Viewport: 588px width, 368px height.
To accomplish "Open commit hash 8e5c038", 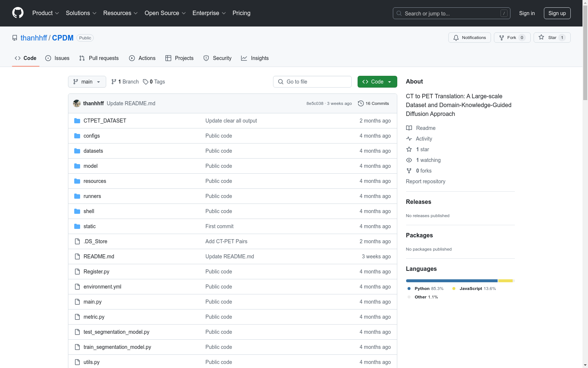I will pos(315,103).
